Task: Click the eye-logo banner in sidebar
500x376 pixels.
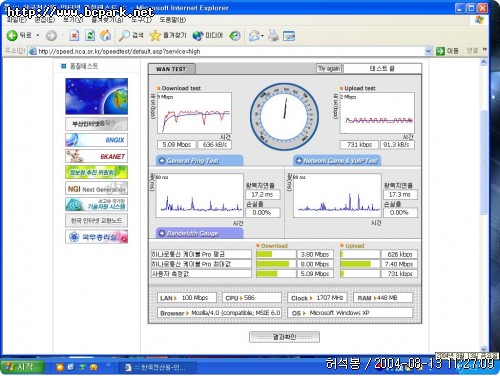Action: [97, 204]
